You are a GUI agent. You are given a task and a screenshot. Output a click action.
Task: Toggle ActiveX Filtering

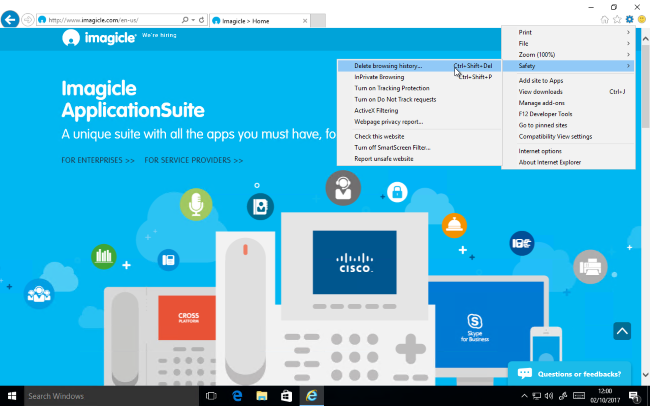pyautogui.click(x=419, y=111)
